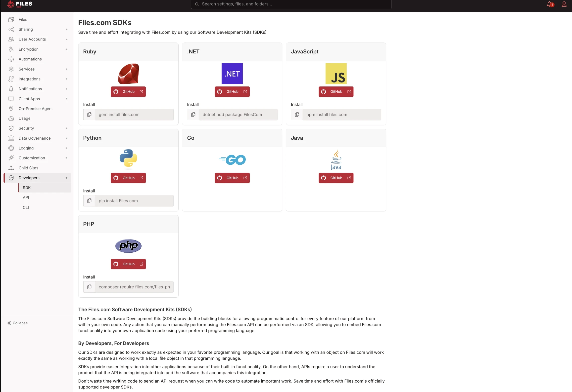The image size is (572, 392).
Task: Copy the composer require command
Action: tap(89, 287)
